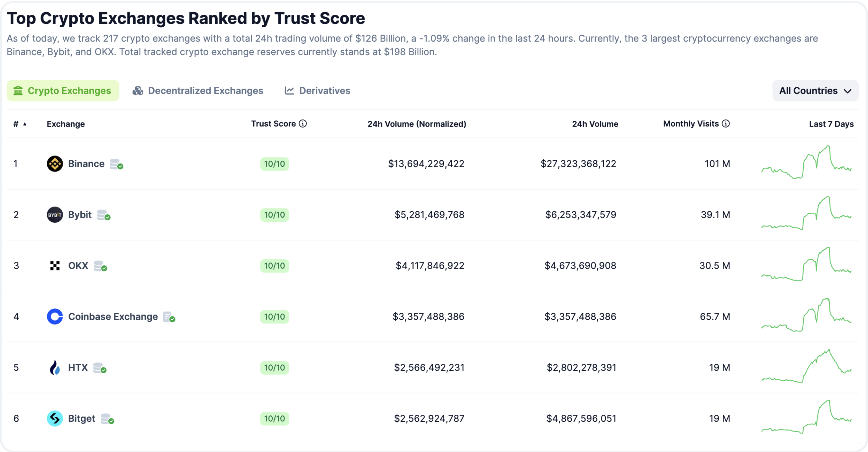This screenshot has height=452, width=868.
Task: Click Binance proof-of-reserves badge icon
Action: 116,164
